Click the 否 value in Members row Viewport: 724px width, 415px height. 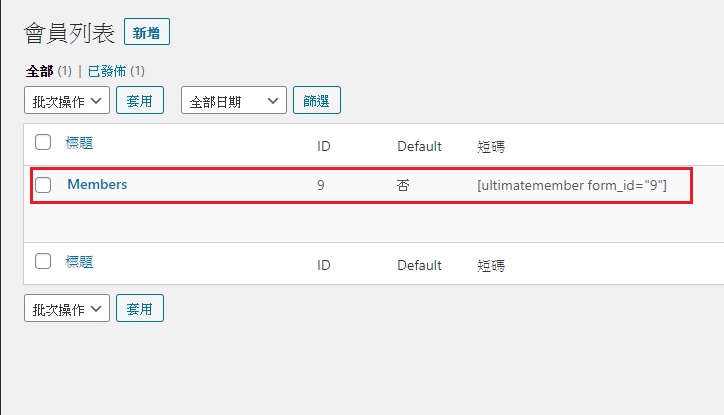click(403, 185)
